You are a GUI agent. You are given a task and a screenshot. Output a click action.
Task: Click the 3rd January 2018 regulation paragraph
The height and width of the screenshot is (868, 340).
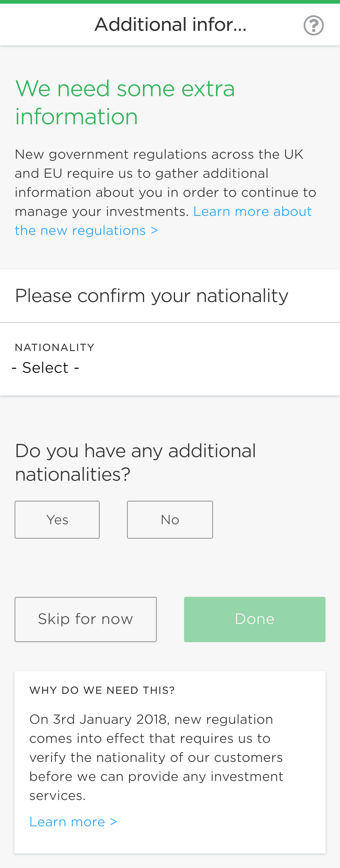pos(156,757)
